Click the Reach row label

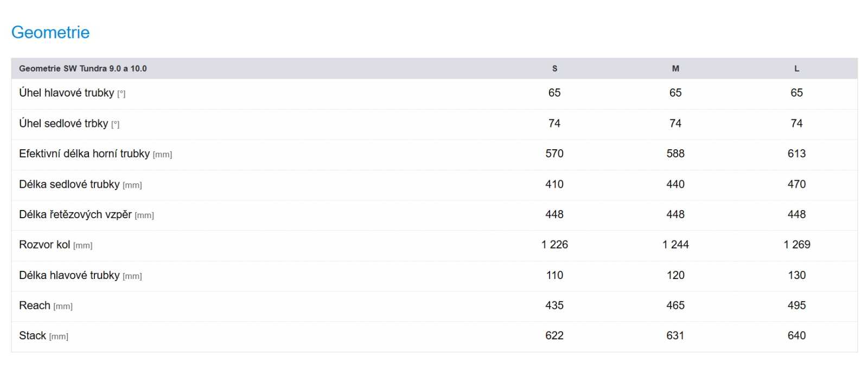[35, 306]
